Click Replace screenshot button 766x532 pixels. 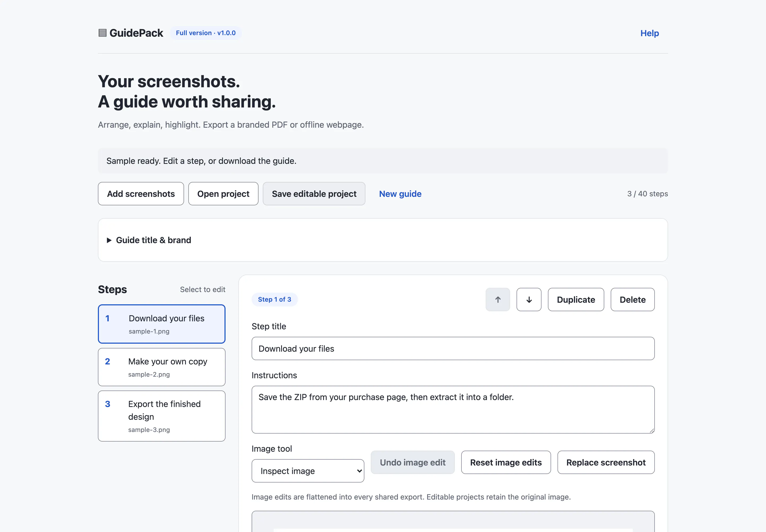(x=606, y=462)
